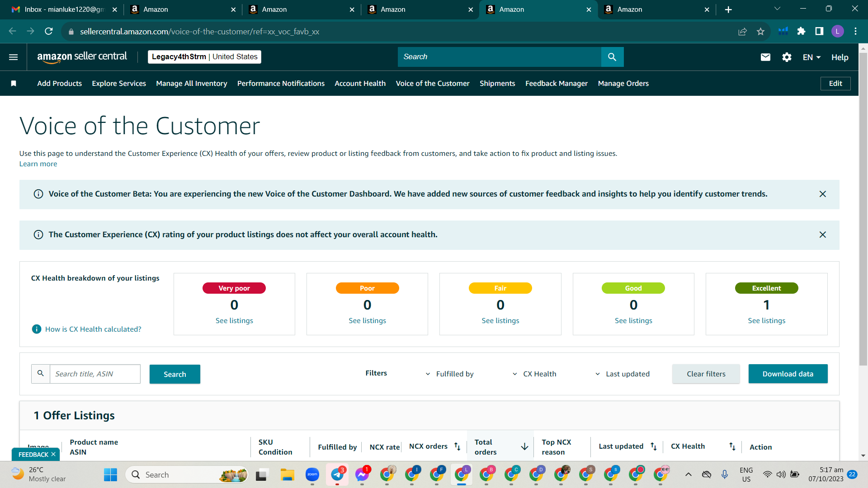This screenshot has height=488, width=868.
Task: Click the share page icon in address bar
Action: pyautogui.click(x=742, y=32)
